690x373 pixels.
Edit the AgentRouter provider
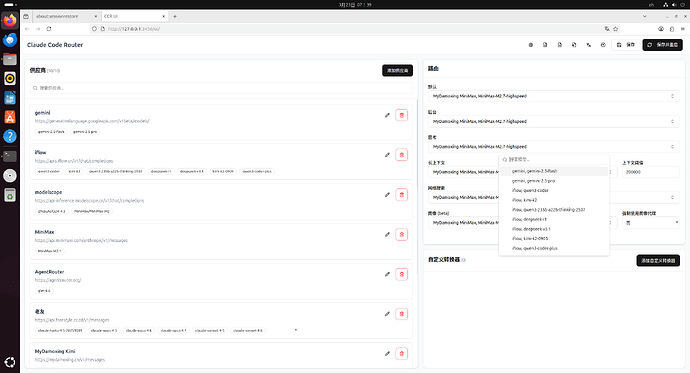point(387,274)
